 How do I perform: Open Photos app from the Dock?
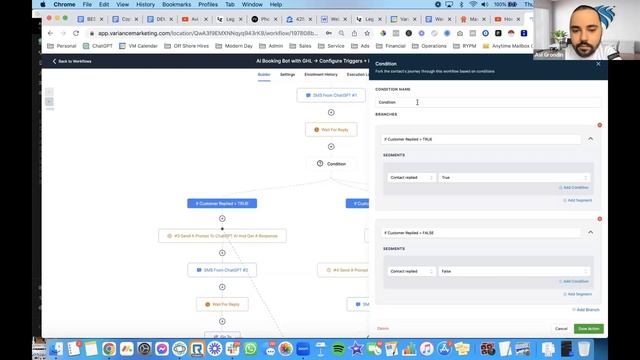tap(286, 349)
